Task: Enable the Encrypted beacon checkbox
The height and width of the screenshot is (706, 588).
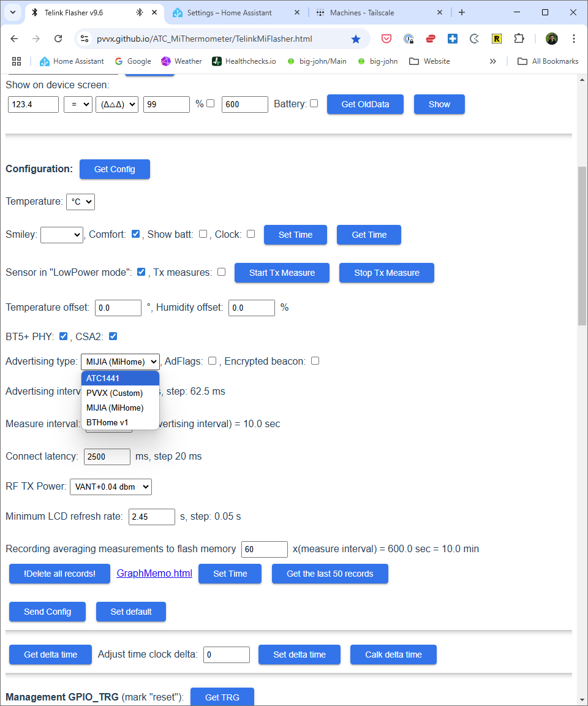Action: click(x=315, y=361)
